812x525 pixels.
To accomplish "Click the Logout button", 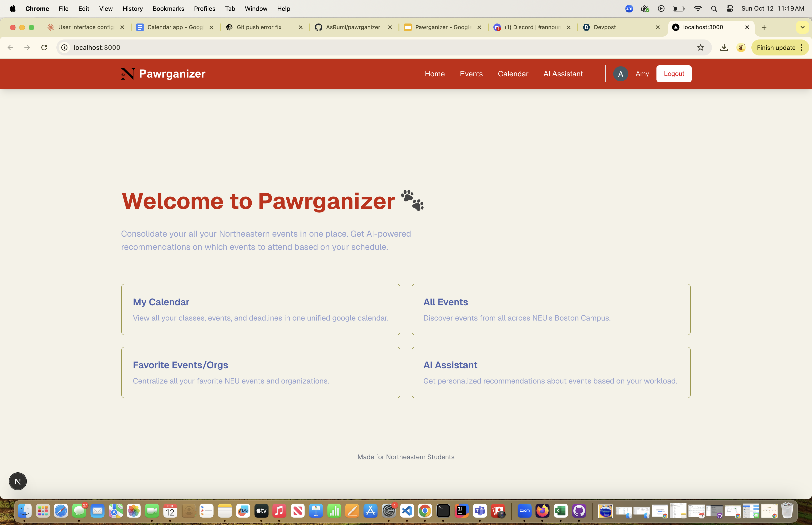I will [x=674, y=74].
